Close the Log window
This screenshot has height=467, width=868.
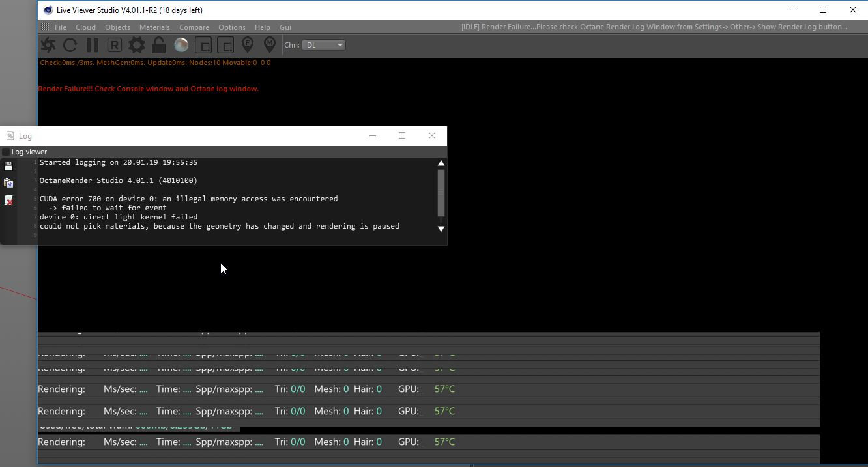point(432,135)
